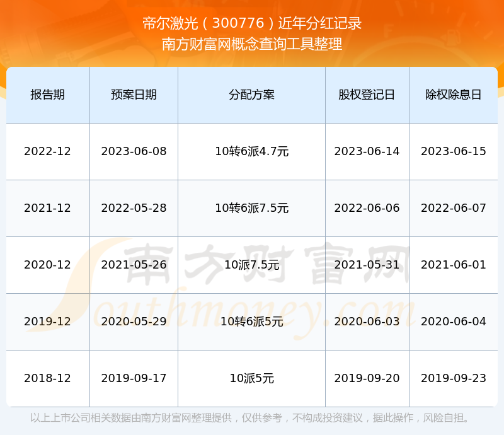Click proposal date 2021-05-26
Viewport: 504px width, 435px height.
(134, 265)
